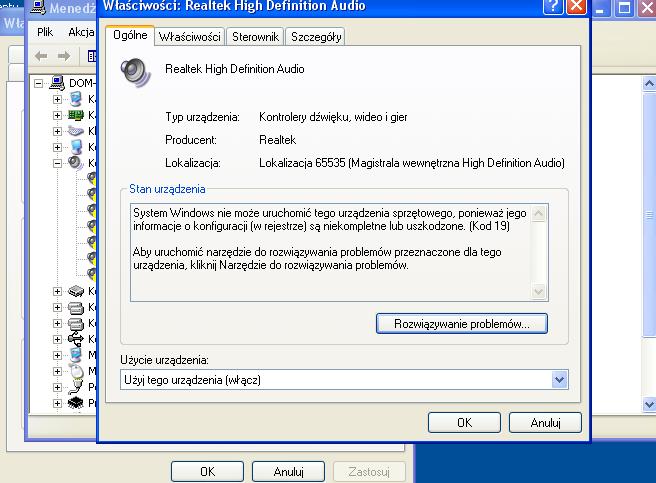Image resolution: width=656 pixels, height=483 pixels.
Task: Select the processor chip icon in device tree
Action: click(76, 403)
